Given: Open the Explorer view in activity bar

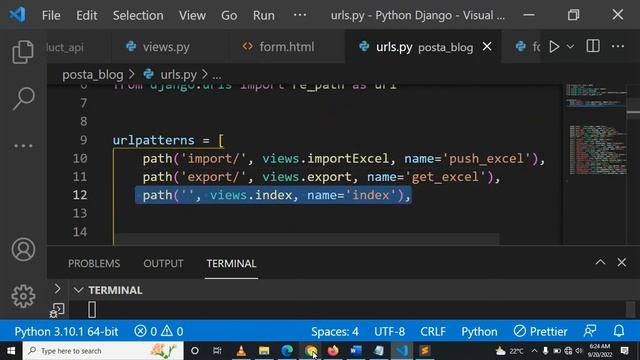Looking at the screenshot, I should (x=23, y=52).
